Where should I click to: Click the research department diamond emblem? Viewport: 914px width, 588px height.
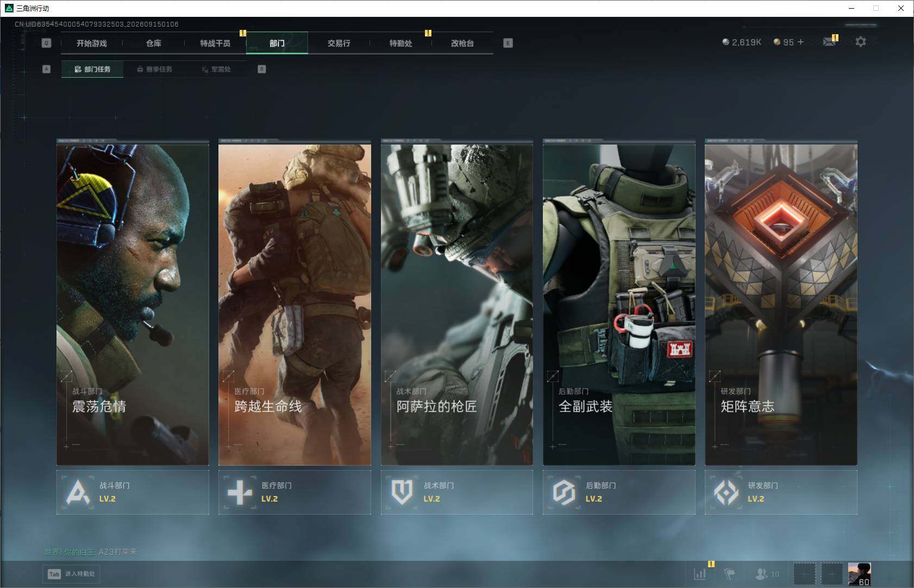pos(726,492)
